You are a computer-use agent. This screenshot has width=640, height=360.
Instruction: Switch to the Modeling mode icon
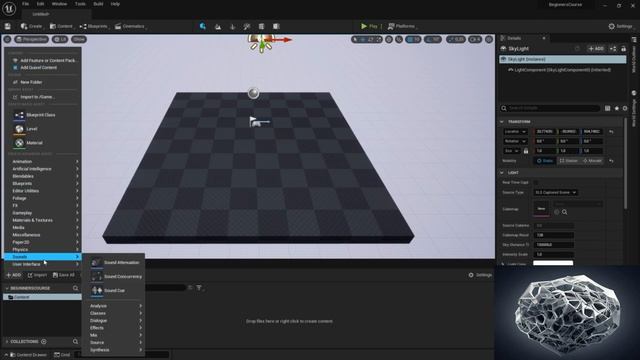point(261,27)
